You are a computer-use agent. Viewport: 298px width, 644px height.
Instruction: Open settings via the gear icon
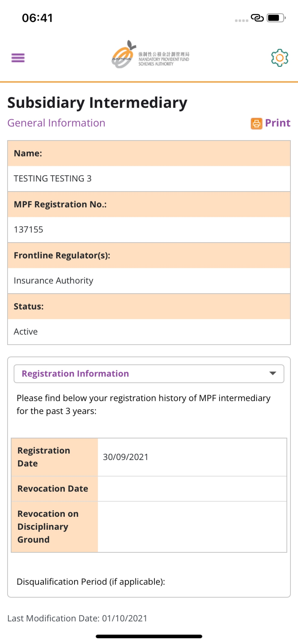pos(280,58)
